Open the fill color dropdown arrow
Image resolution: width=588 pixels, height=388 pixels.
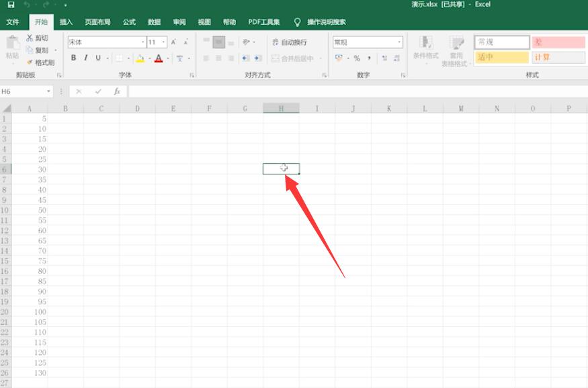point(149,58)
